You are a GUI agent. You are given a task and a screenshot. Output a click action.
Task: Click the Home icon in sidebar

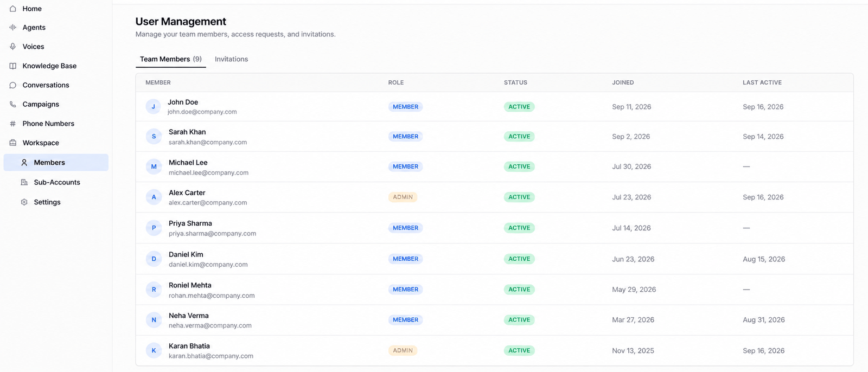12,9
